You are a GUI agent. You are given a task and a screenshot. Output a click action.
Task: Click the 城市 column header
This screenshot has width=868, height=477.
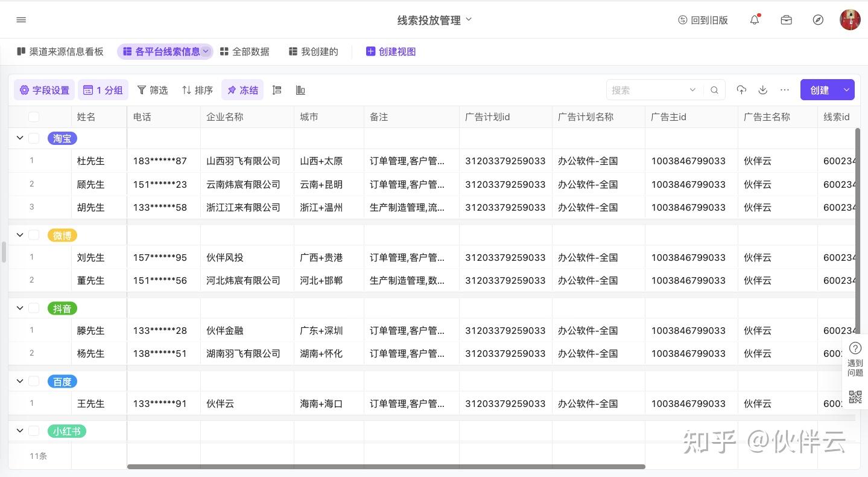click(329, 117)
